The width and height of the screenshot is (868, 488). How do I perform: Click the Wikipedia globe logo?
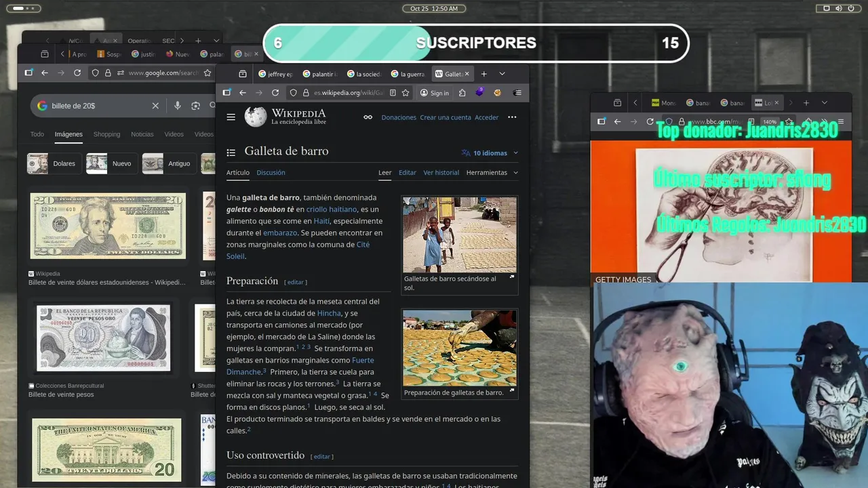[x=256, y=117]
